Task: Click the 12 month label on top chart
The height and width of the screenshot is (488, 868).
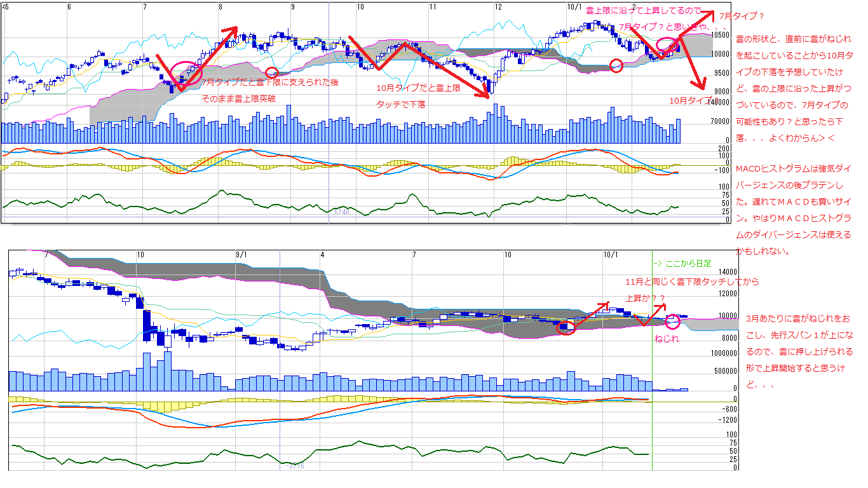Action: (498, 7)
